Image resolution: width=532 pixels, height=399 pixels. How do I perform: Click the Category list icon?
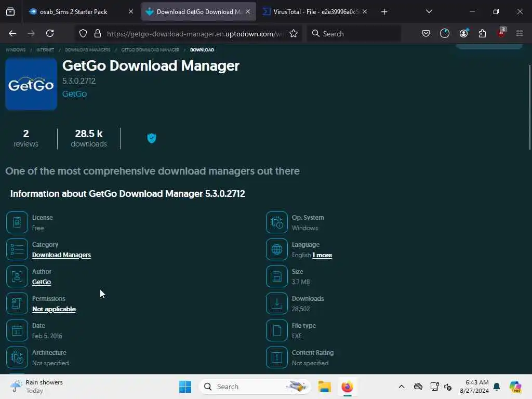[x=17, y=249]
